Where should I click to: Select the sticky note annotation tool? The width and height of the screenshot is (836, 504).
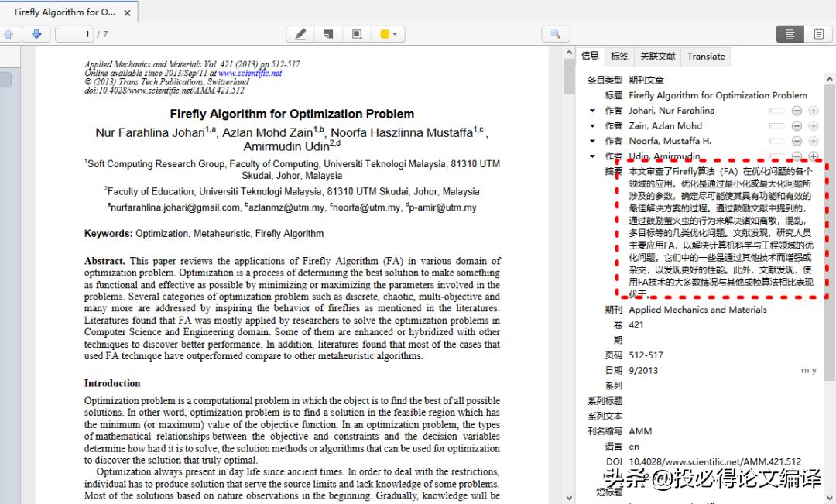328,33
